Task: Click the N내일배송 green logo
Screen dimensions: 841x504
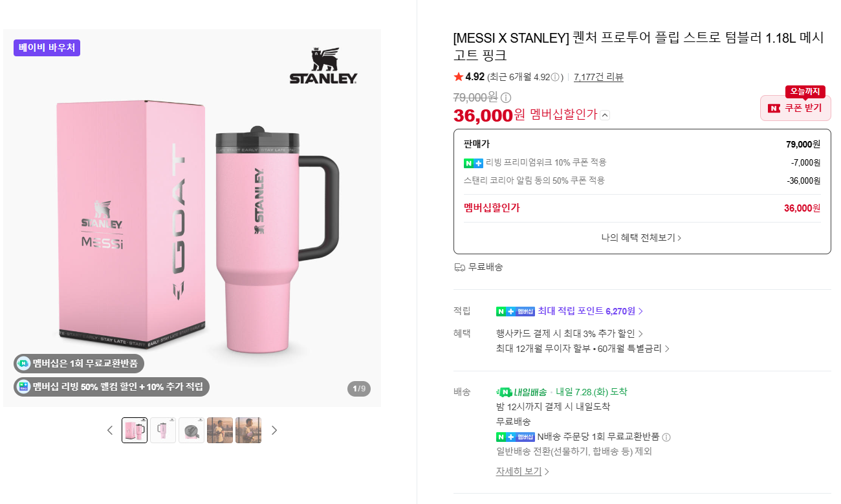Action: (521, 392)
